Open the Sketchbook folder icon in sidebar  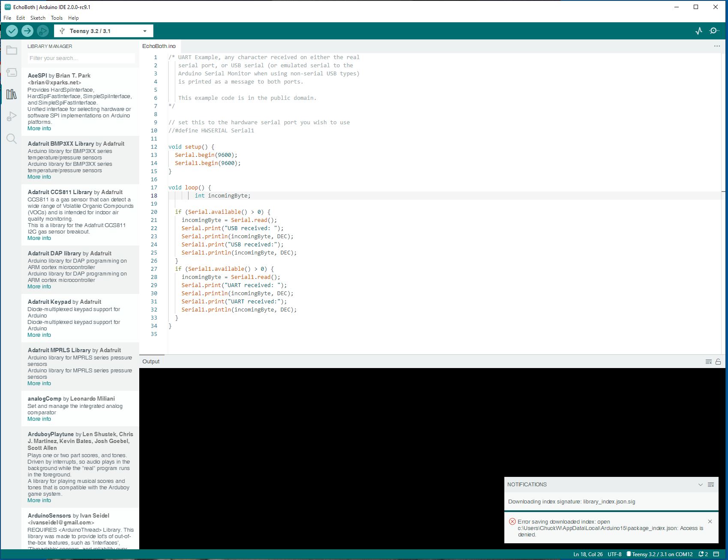(x=11, y=50)
